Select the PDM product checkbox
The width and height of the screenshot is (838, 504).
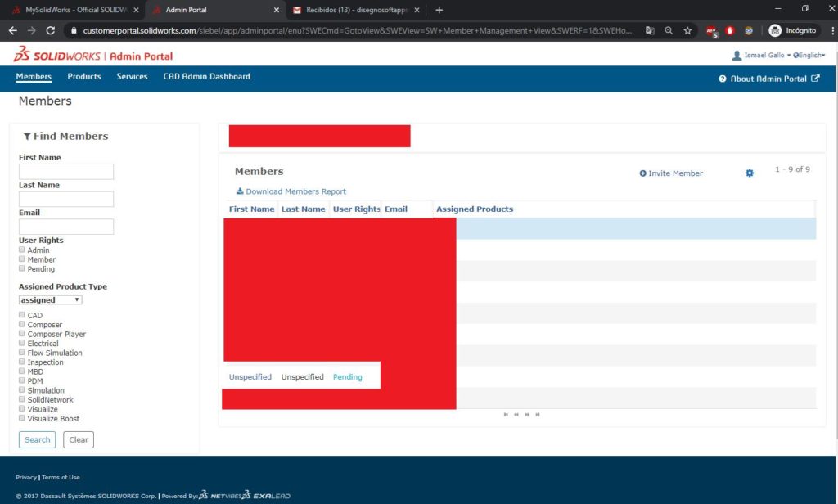pyautogui.click(x=22, y=380)
